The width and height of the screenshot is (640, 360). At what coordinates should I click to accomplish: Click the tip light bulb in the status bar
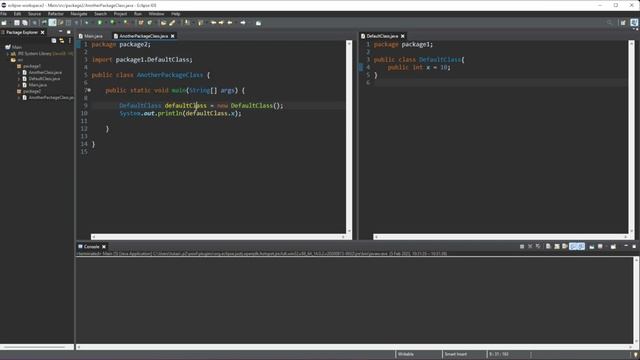(x=636, y=354)
